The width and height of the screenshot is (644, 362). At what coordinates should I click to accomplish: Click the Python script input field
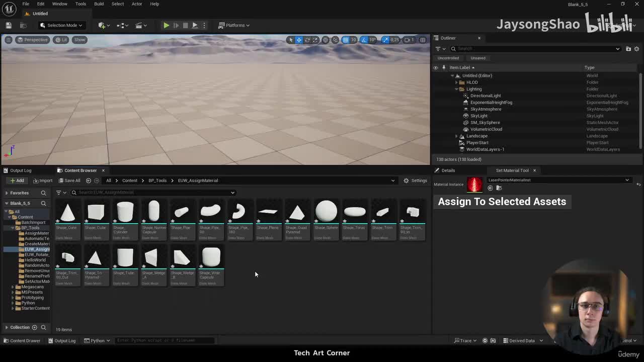click(x=165, y=340)
